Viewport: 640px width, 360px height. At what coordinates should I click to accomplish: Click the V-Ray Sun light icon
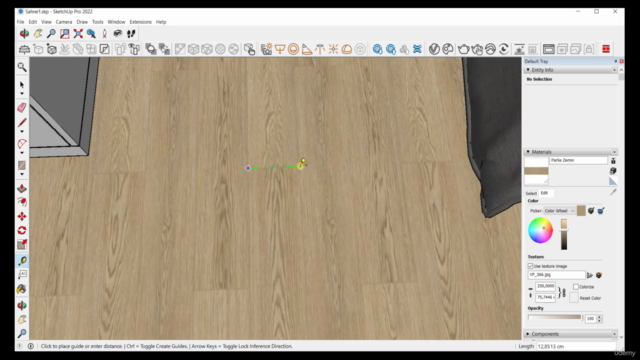click(x=333, y=49)
